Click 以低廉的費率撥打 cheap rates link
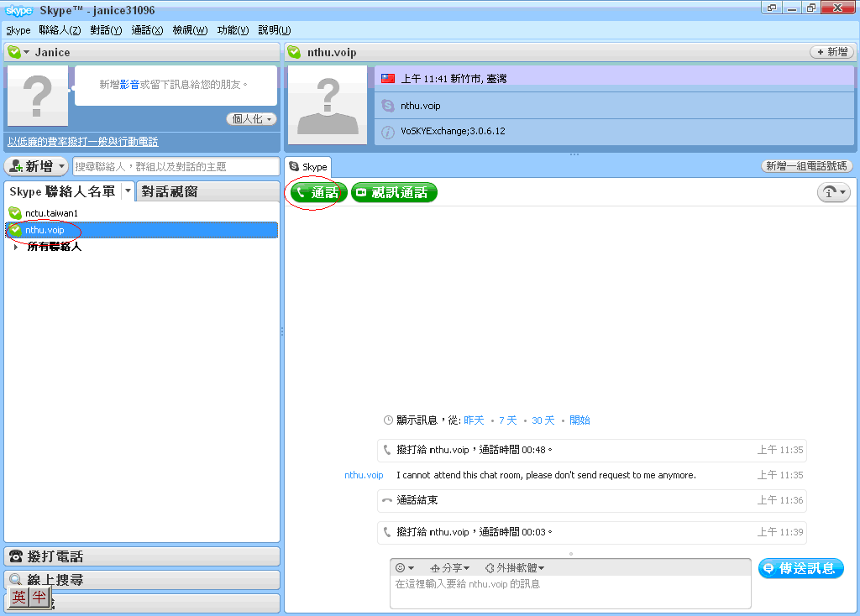 82,142
